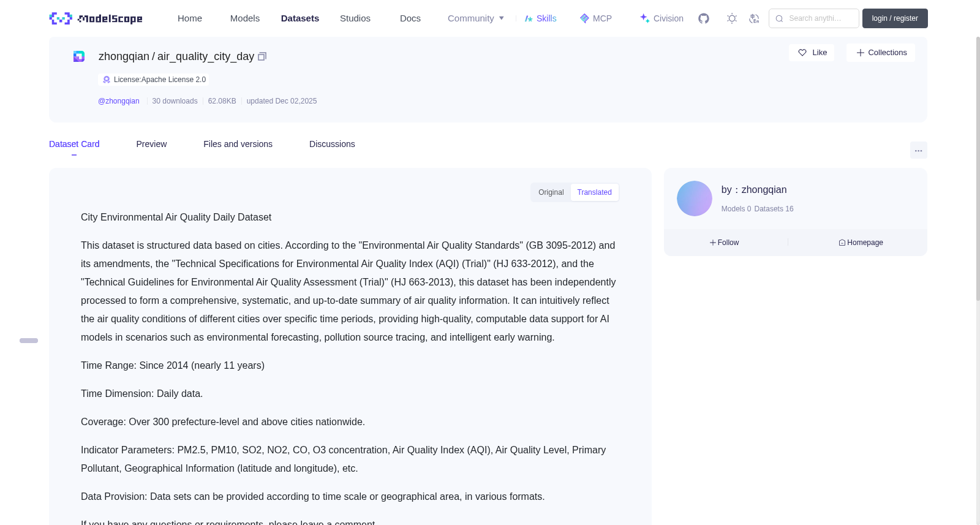The image size is (980, 525).
Task: Select the Translated view option
Action: click(x=594, y=192)
